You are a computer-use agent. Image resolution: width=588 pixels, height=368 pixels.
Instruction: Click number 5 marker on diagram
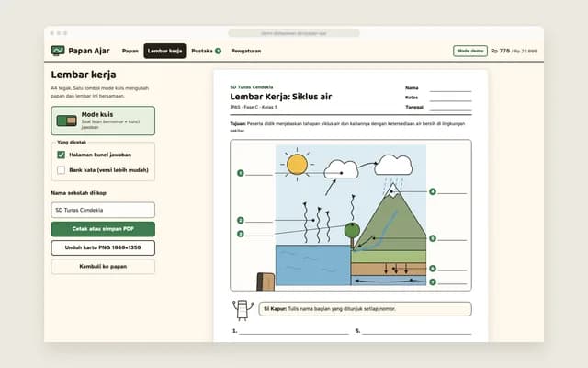coord(433,238)
